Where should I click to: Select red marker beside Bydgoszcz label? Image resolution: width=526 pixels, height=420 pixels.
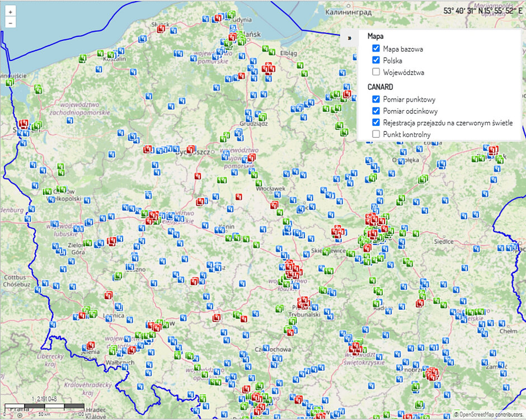191,149
